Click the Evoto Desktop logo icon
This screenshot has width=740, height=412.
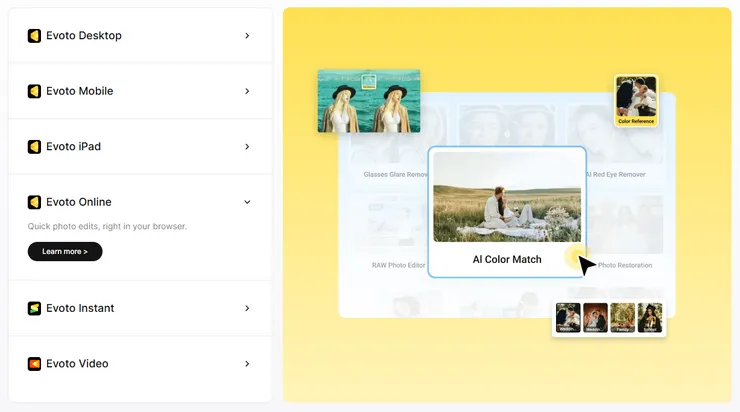coord(34,36)
